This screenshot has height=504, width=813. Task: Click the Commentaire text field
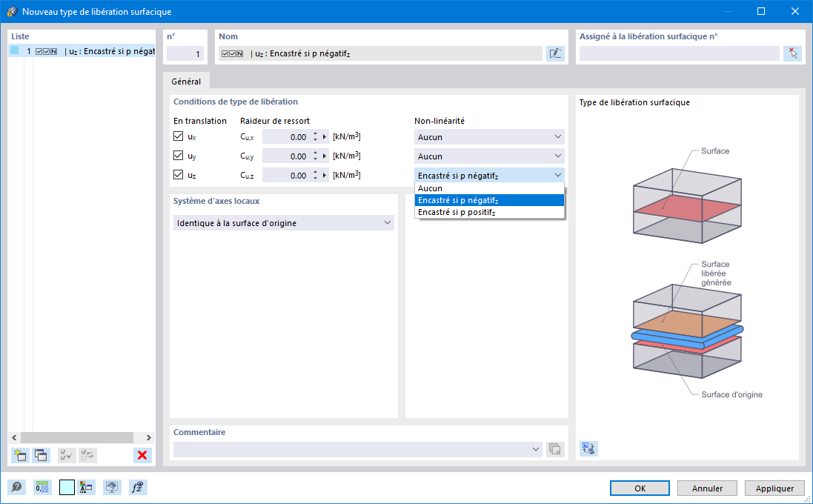click(351, 449)
